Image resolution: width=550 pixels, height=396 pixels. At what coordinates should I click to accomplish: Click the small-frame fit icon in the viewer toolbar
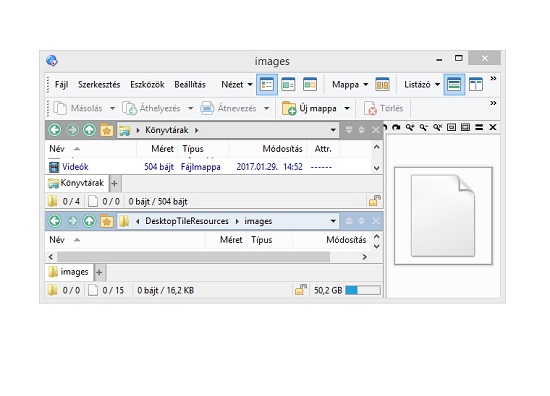[x=451, y=127]
